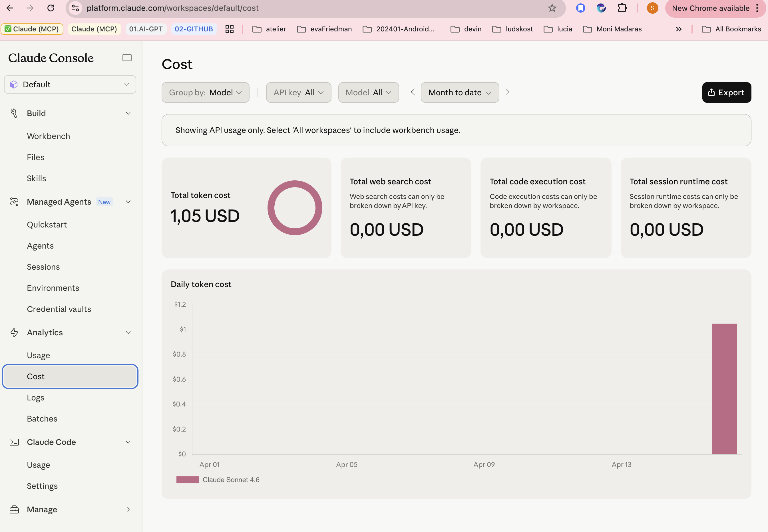Viewport: 768px width, 532px height.
Task: Select the Cost page in sidebar
Action: 70,377
